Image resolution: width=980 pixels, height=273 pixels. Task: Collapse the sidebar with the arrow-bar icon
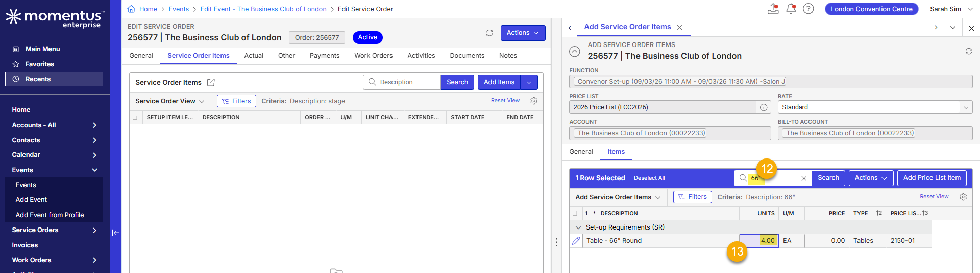point(116,233)
